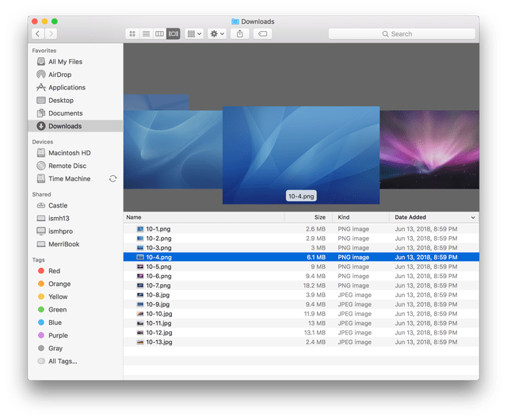Open All Tags… in the sidebar
Screen dimensions: 507x420
(62, 361)
